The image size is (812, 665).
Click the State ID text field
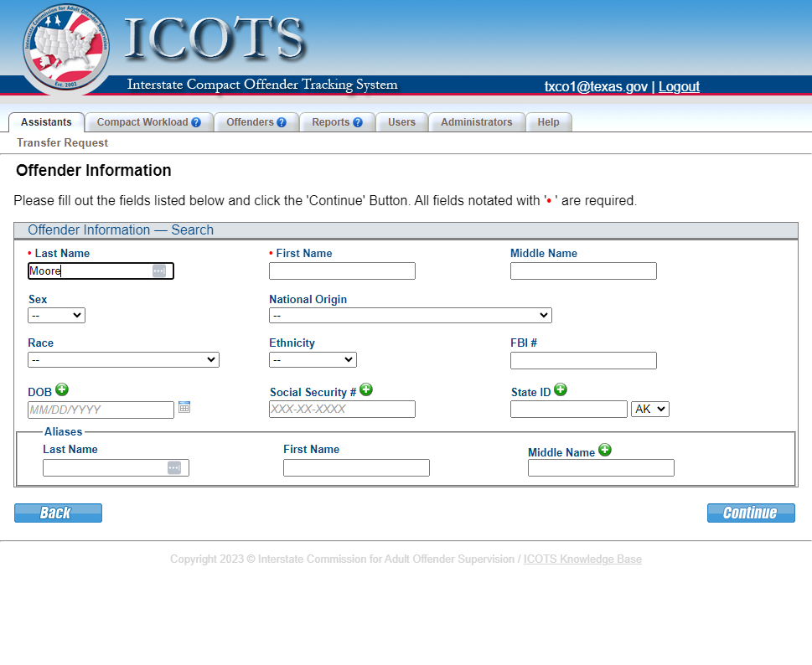click(569, 409)
